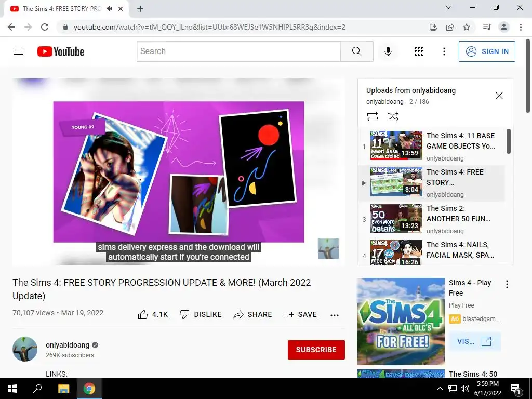Viewport: 532px width, 399px height.
Task: Focus the YouTube Search field
Action: pyautogui.click(x=238, y=51)
